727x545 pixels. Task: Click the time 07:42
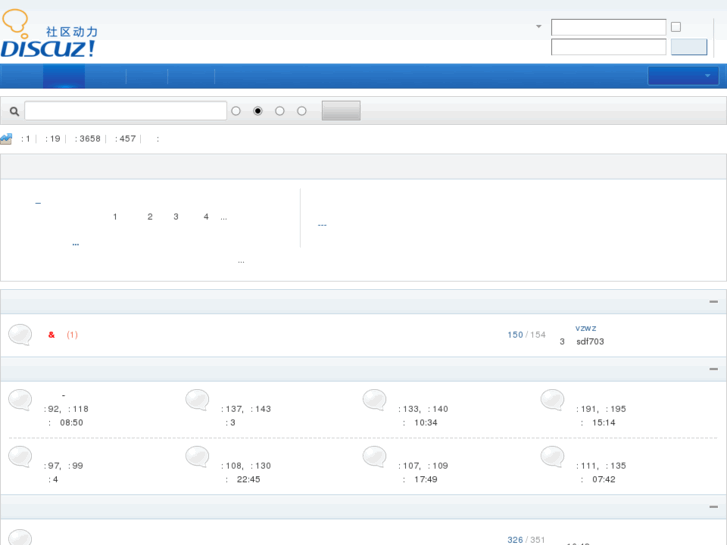pyautogui.click(x=604, y=479)
